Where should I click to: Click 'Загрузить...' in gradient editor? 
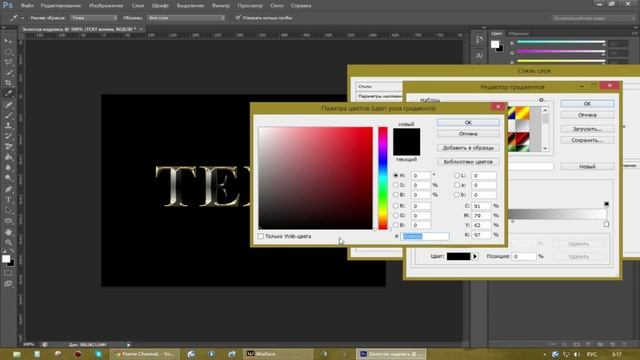[587, 129]
